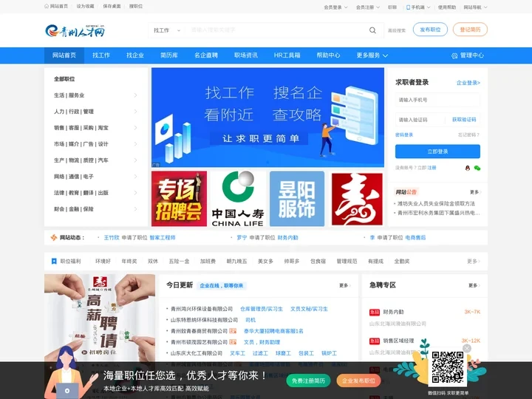Focus the 请输入验证码 code field

(420, 120)
